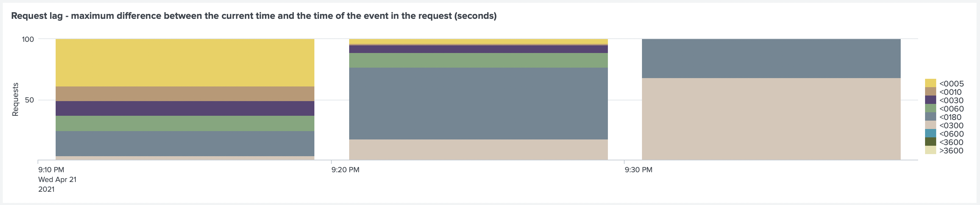980x205 pixels.
Task: Click the 9:20 PM axis label
Action: [x=345, y=169]
